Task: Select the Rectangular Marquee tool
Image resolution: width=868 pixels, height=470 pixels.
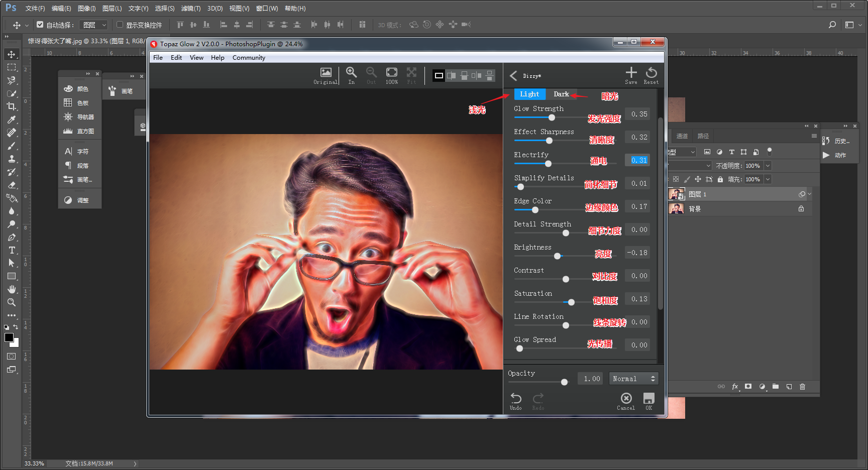Action: (x=12, y=67)
